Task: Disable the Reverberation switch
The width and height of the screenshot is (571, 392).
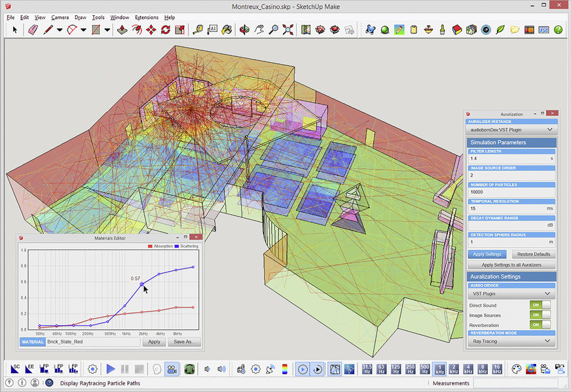Action: 540,325
